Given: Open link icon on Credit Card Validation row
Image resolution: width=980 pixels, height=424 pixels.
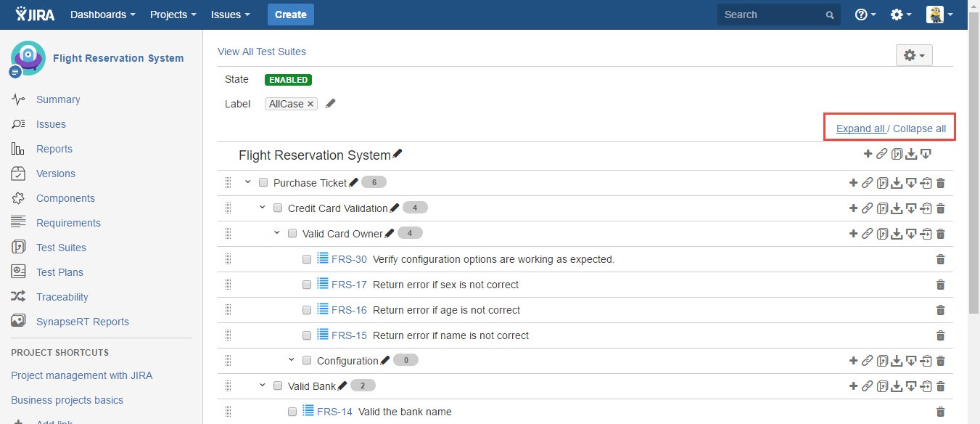Looking at the screenshot, I should point(868,208).
